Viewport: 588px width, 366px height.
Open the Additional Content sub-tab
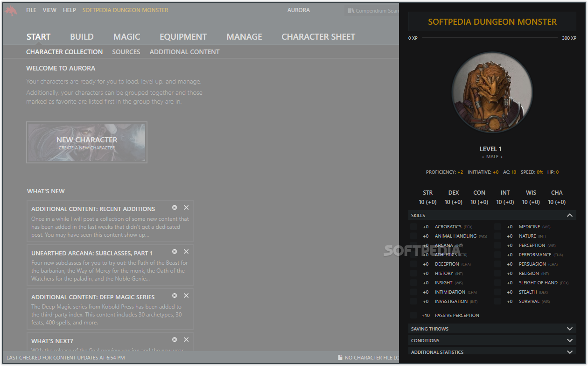tap(184, 52)
